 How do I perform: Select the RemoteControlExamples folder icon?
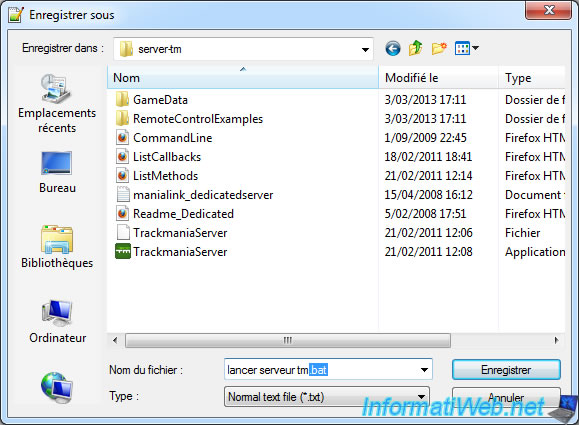coord(122,119)
